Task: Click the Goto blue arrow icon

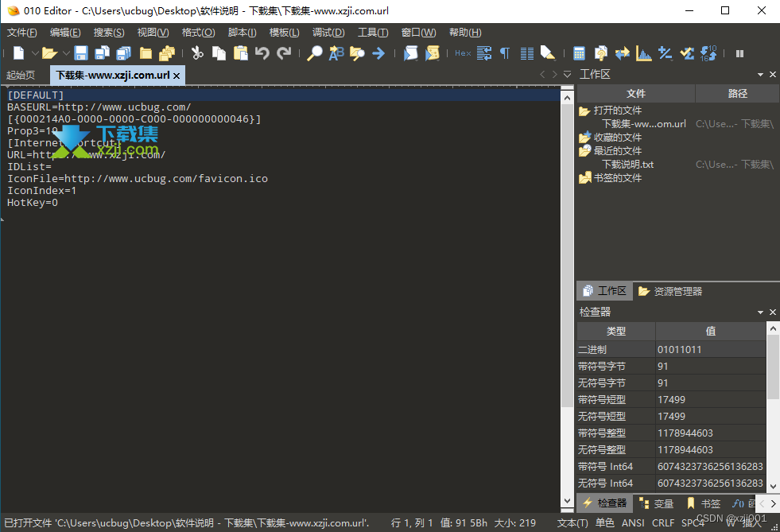Action: coord(377,53)
